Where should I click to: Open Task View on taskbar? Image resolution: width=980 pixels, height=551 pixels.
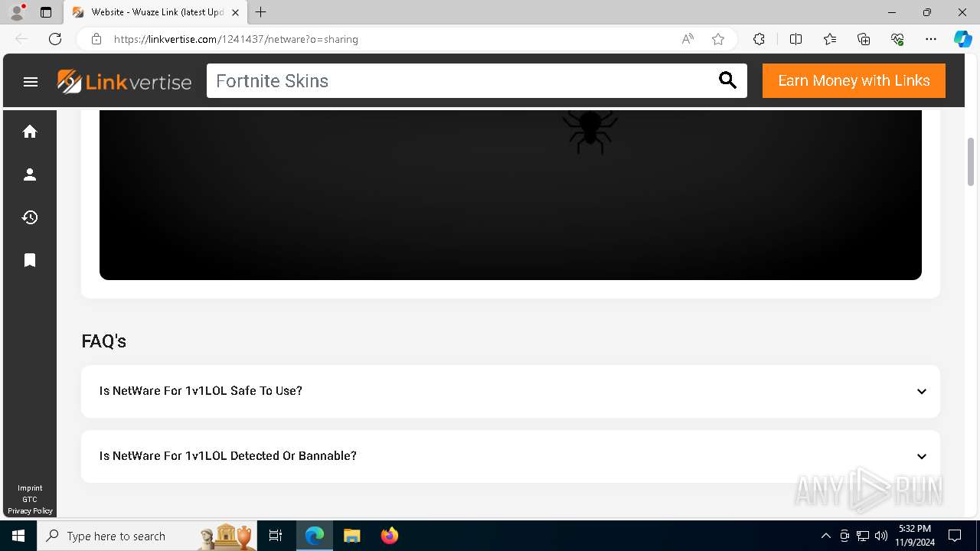pyautogui.click(x=276, y=536)
